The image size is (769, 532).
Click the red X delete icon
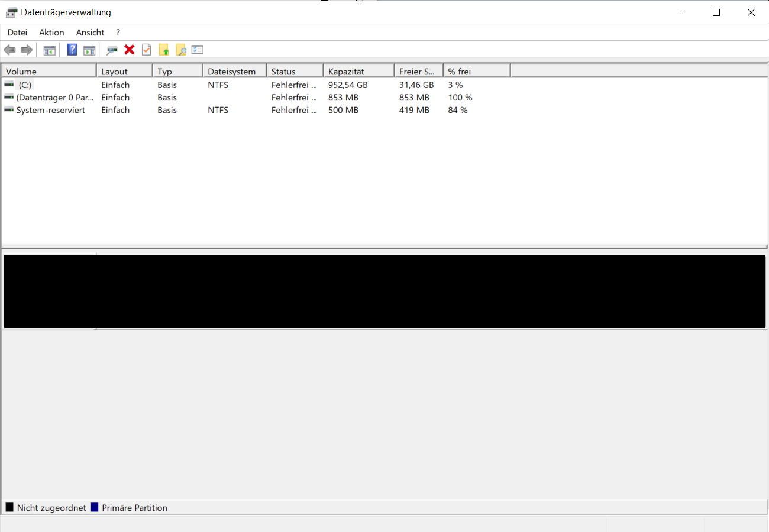click(129, 50)
